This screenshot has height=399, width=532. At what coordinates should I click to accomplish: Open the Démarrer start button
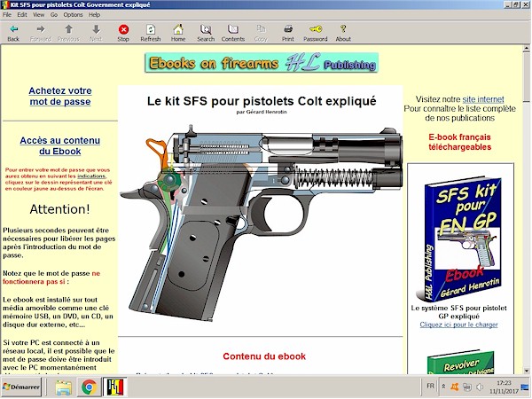(21, 387)
